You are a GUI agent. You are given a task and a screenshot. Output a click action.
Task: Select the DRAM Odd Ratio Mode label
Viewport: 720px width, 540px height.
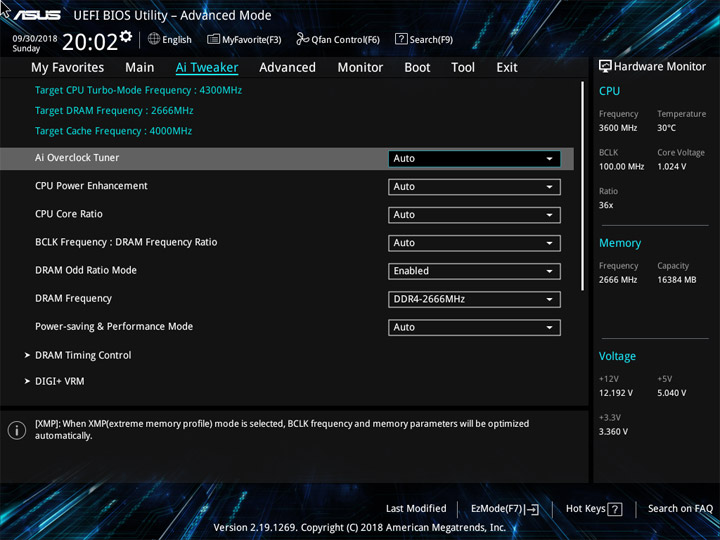(x=86, y=270)
